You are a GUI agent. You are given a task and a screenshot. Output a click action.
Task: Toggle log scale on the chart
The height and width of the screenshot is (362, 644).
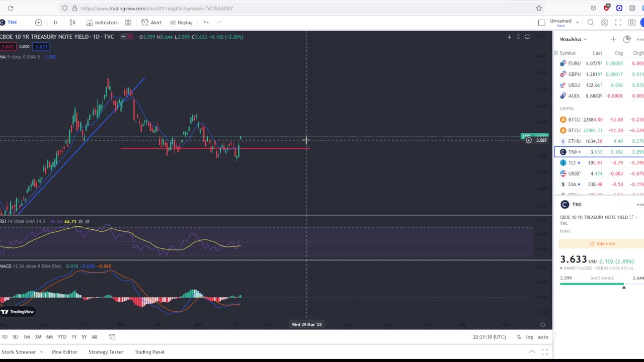tap(529, 337)
